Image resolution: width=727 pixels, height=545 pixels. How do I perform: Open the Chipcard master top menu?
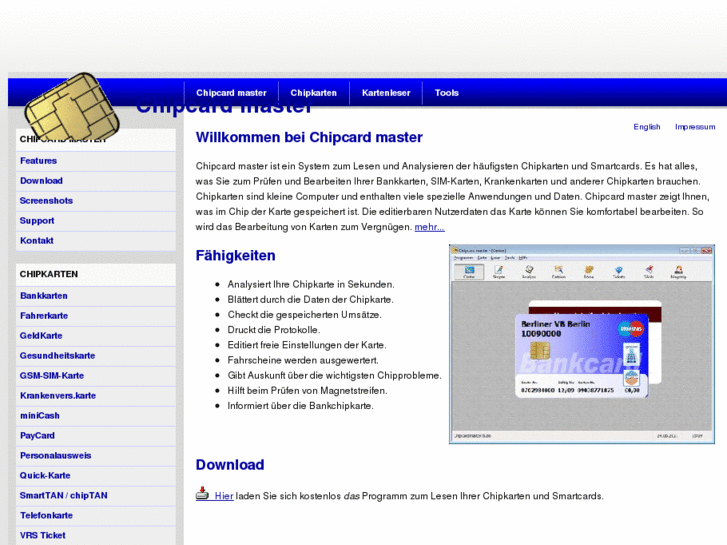click(231, 93)
